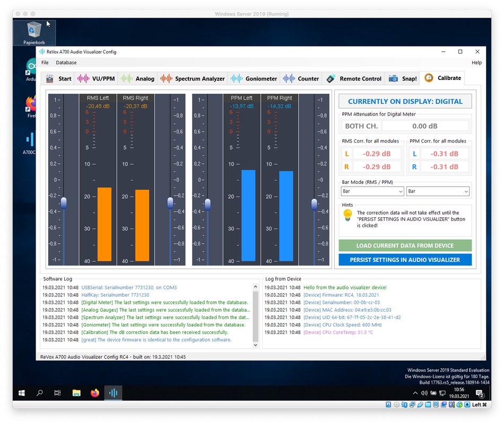Click the light blue Goniometer waveform icon

coord(237,78)
